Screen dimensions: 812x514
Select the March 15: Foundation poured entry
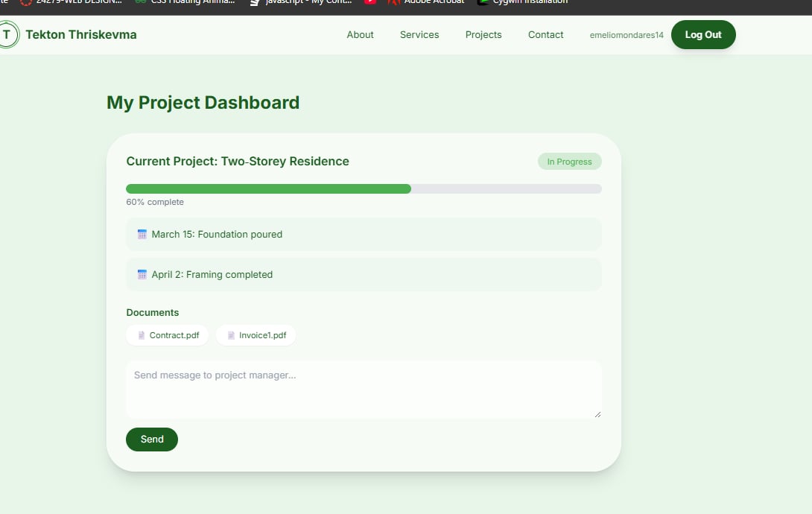click(364, 235)
